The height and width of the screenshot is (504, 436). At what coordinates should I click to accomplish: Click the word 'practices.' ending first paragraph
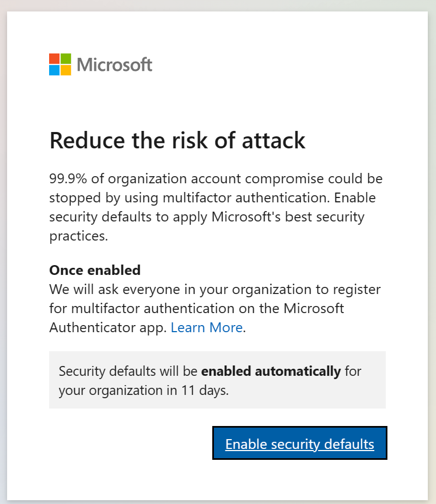tap(78, 237)
